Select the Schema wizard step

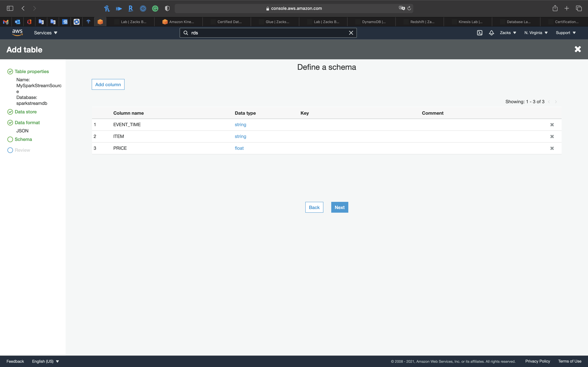(x=23, y=139)
